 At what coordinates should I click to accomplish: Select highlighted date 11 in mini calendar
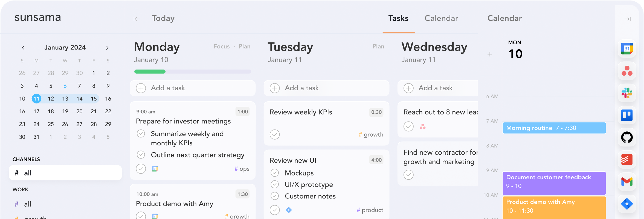[36, 99]
